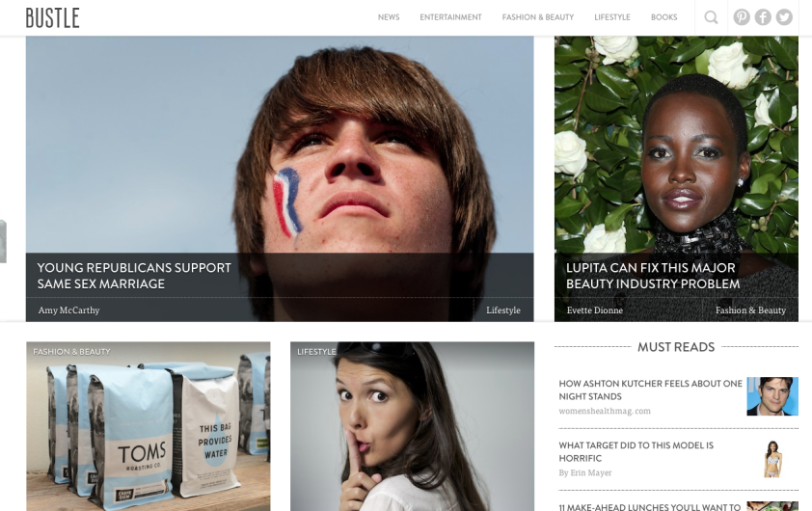Read What Target Did to This Model
Screen dimensions: 812x511
636,451
